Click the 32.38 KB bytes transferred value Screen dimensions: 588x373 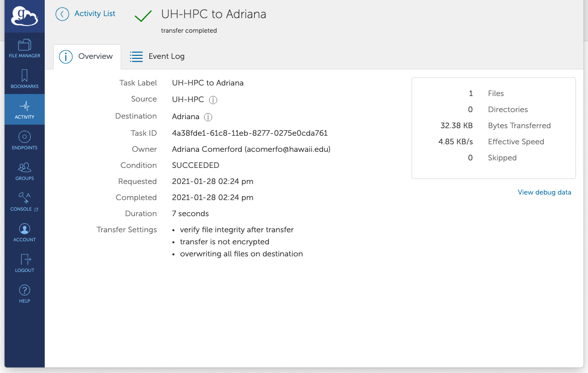[456, 126]
